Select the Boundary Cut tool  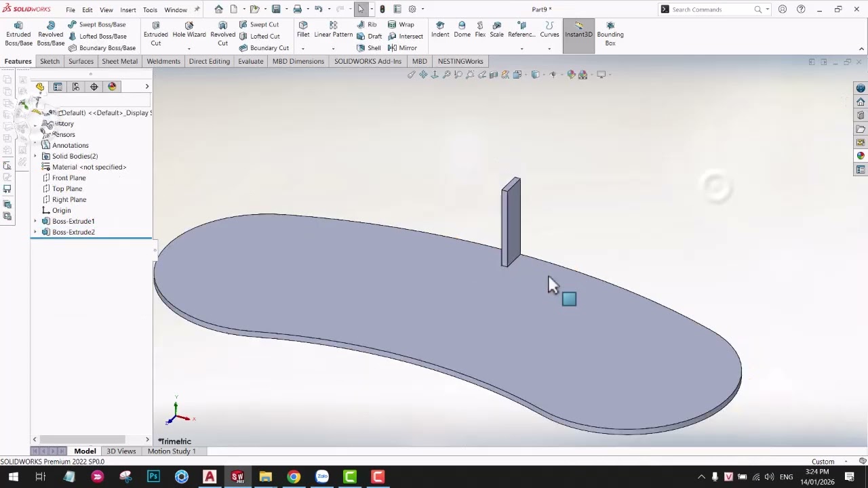[264, 48]
